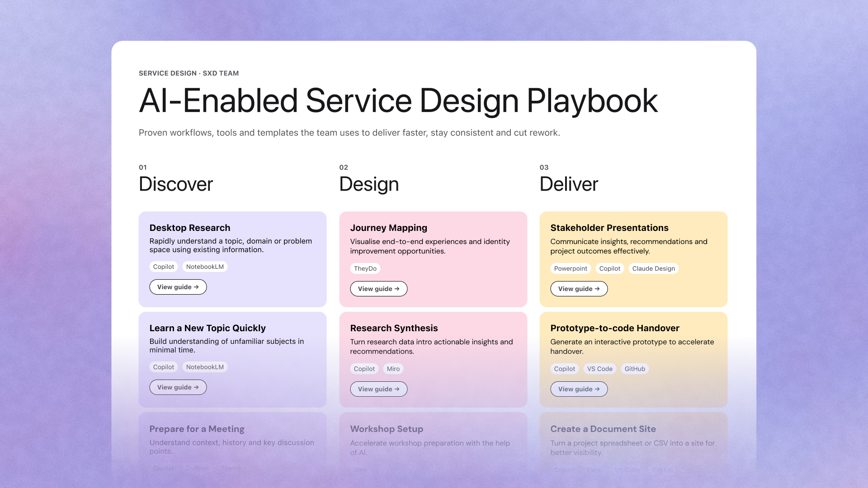Click the Workshop Setup card title

pos(387,429)
